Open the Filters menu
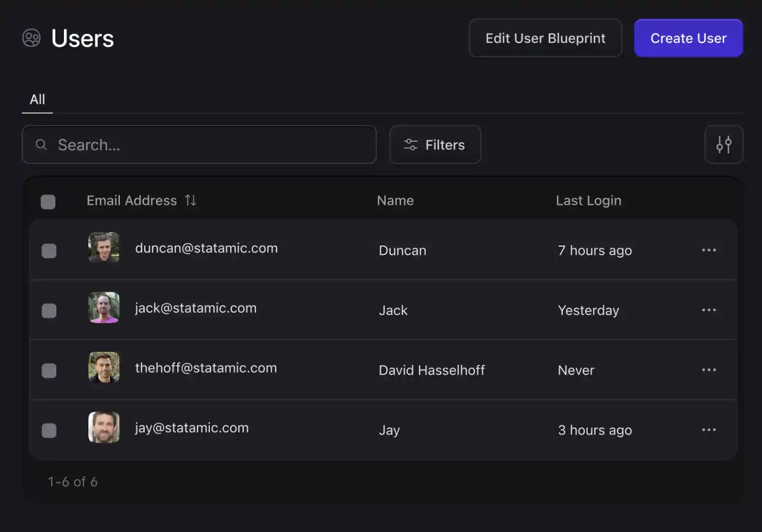762x532 pixels. (x=435, y=145)
